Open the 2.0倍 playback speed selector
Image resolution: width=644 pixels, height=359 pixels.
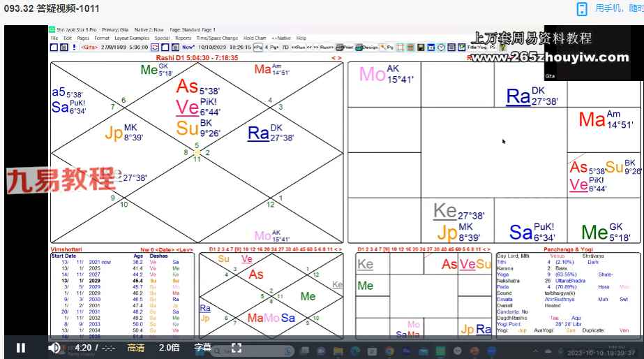pos(170,348)
